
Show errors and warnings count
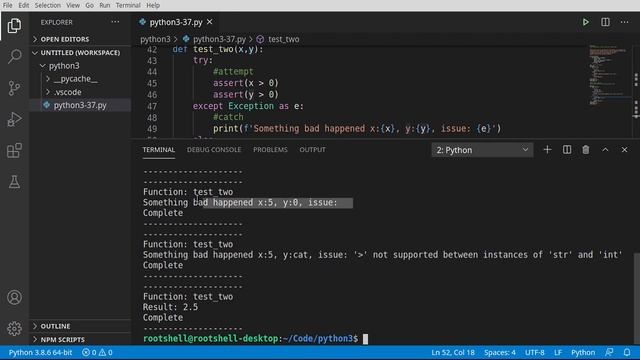pyautogui.click(x=97, y=352)
